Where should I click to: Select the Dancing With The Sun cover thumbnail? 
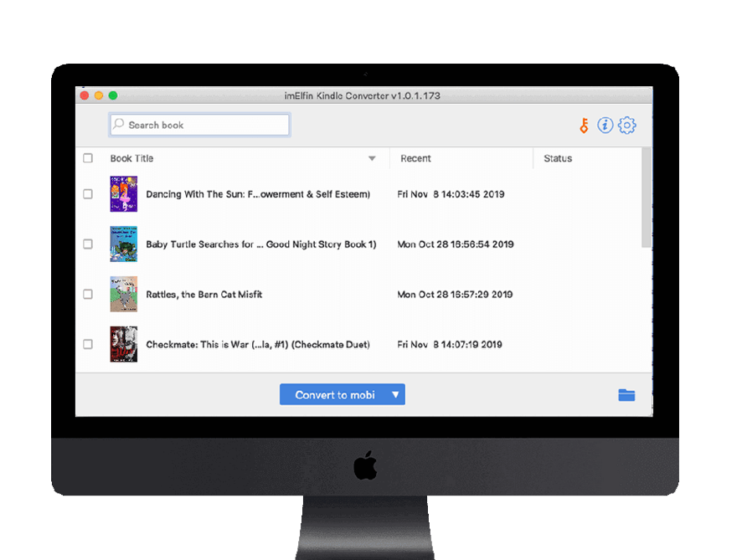point(123,194)
